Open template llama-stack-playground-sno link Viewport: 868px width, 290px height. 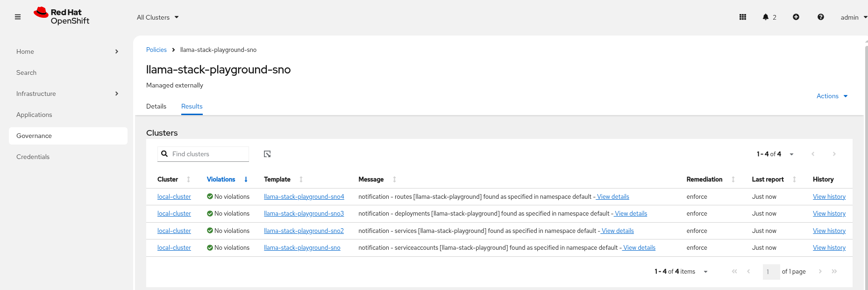pyautogui.click(x=302, y=248)
